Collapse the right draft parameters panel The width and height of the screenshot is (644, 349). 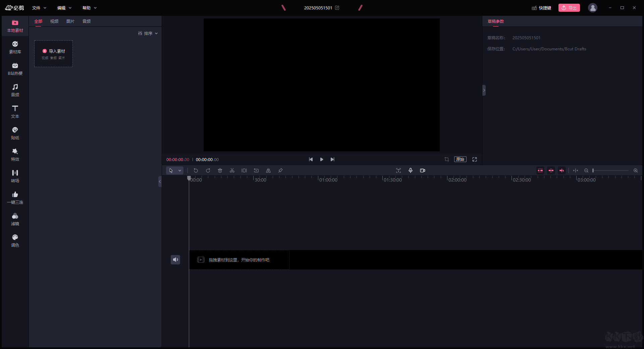(484, 90)
